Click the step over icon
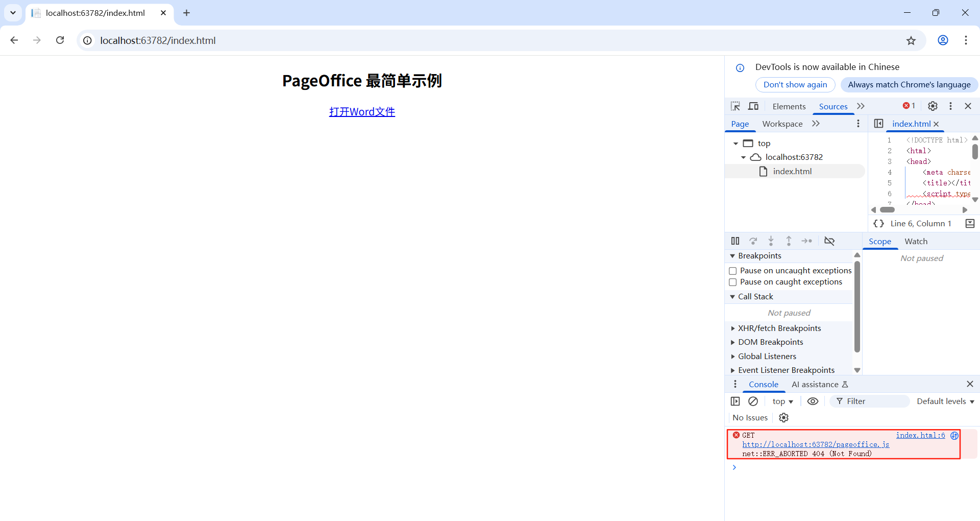 (753, 241)
